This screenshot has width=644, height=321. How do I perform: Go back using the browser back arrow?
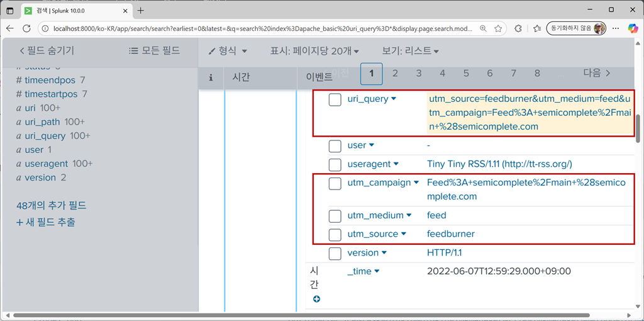[10, 28]
